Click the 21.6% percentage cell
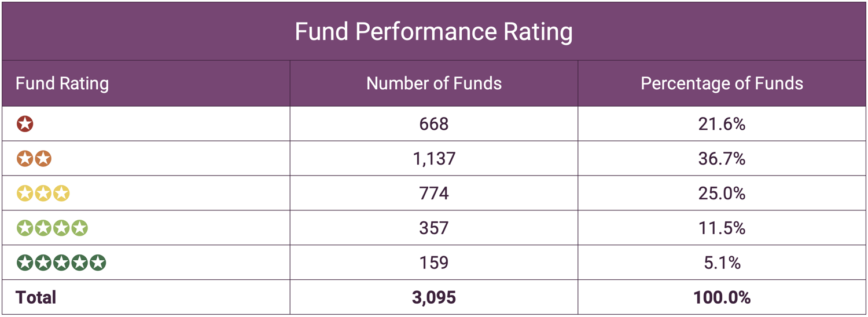Screen dimensions: 868x317 click(x=722, y=124)
